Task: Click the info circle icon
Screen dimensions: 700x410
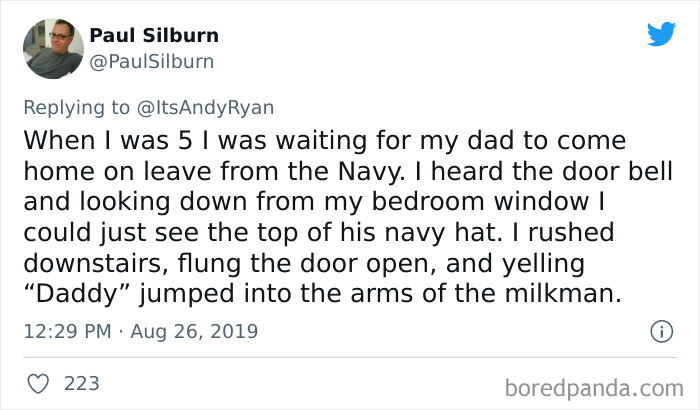Action: (x=659, y=331)
